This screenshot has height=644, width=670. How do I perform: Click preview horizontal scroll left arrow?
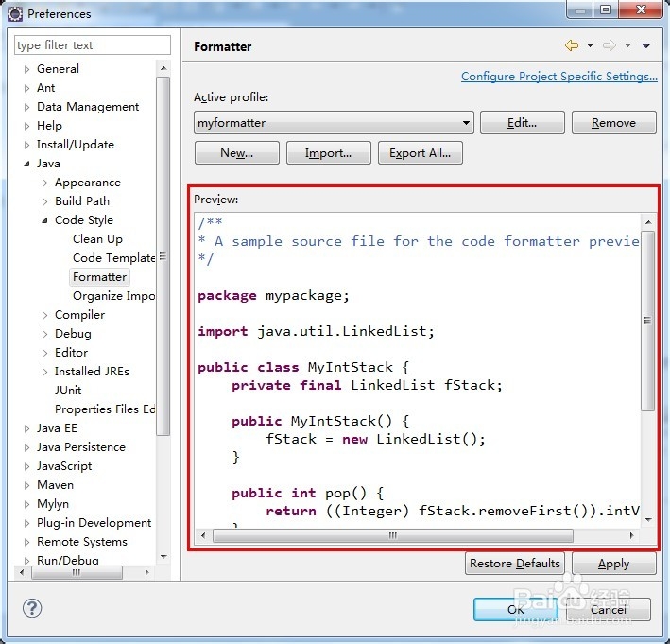coord(203,535)
